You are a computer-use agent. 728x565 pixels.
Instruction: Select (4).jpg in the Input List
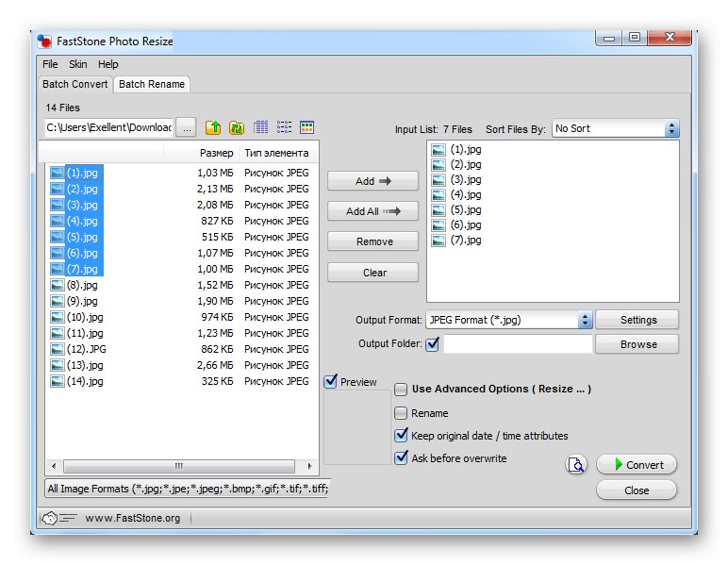click(x=466, y=194)
